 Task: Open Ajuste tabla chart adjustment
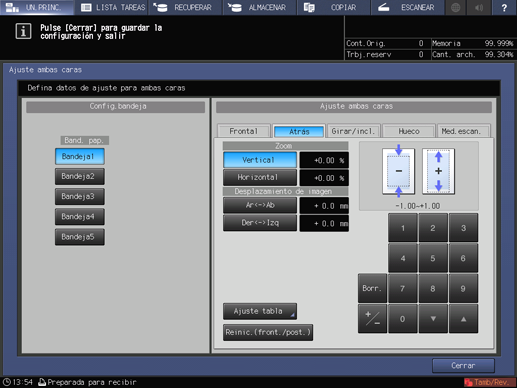pyautogui.click(x=260, y=311)
